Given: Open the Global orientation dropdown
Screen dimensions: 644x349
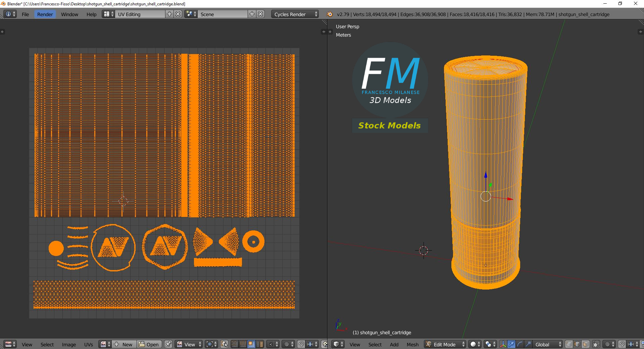Looking at the screenshot, I should click(x=547, y=344).
